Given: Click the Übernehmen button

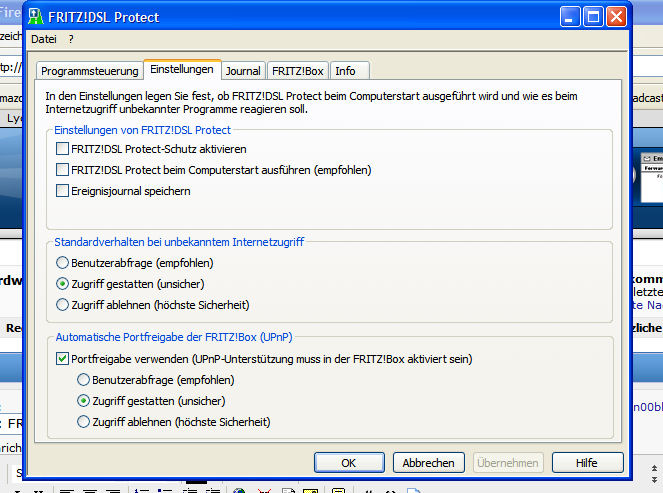Looking at the screenshot, I should (x=508, y=463).
